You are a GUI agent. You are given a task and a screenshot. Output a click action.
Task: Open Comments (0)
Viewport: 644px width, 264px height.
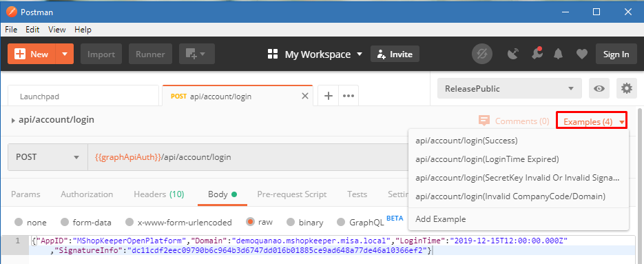point(515,121)
